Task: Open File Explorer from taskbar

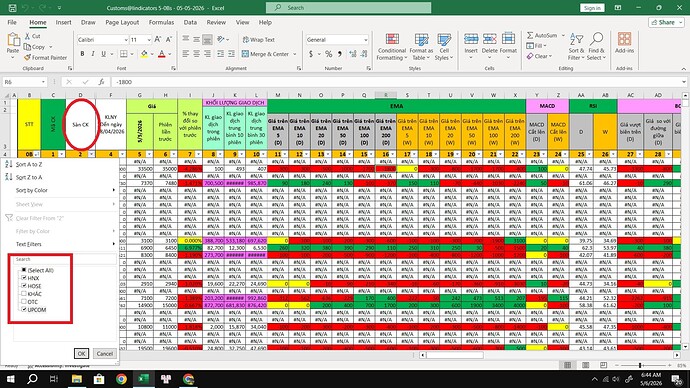Action: tap(77, 379)
